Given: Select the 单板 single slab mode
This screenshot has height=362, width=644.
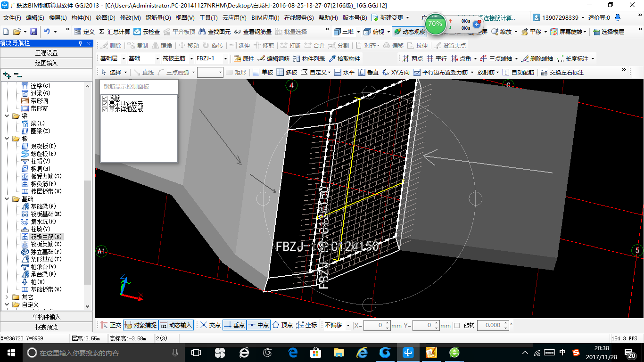Looking at the screenshot, I should (x=263, y=72).
